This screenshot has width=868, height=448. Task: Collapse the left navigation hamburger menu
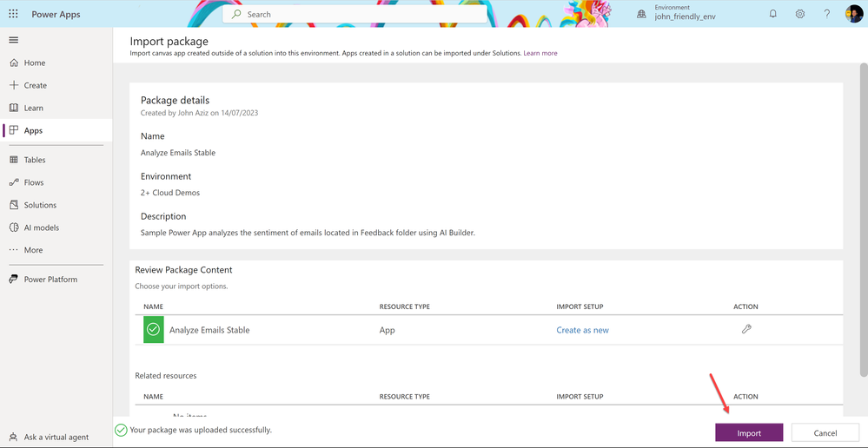pos(14,40)
